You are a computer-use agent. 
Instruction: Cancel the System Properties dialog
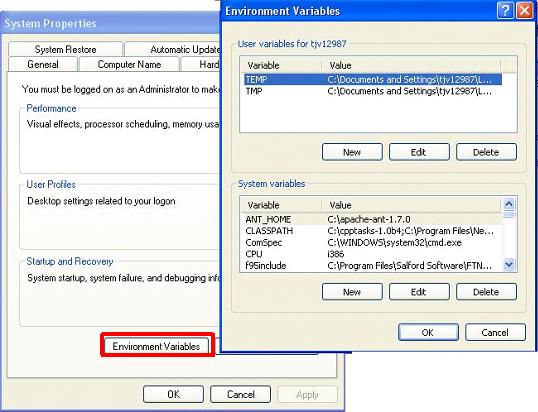[x=241, y=394]
